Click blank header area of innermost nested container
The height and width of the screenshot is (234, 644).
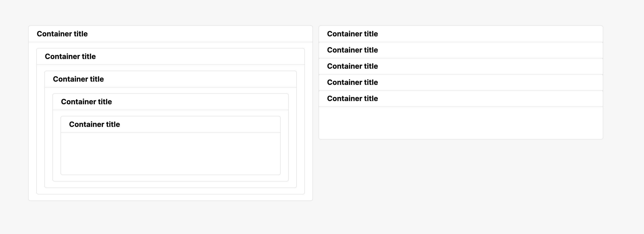200,124
